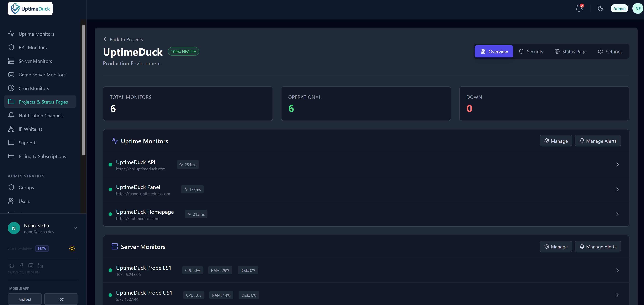Download the Android mobile app
Viewport: 644px width, 305px height.
(x=24, y=299)
